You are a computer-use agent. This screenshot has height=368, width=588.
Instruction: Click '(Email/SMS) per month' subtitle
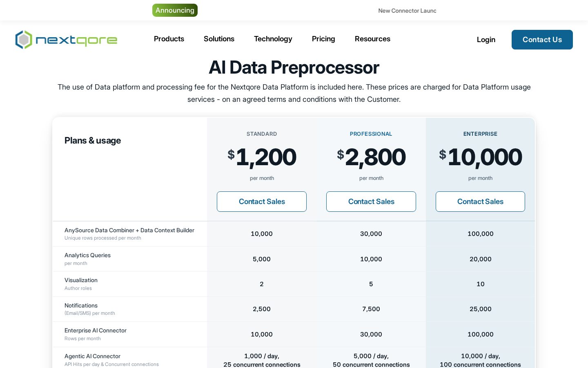(x=90, y=313)
